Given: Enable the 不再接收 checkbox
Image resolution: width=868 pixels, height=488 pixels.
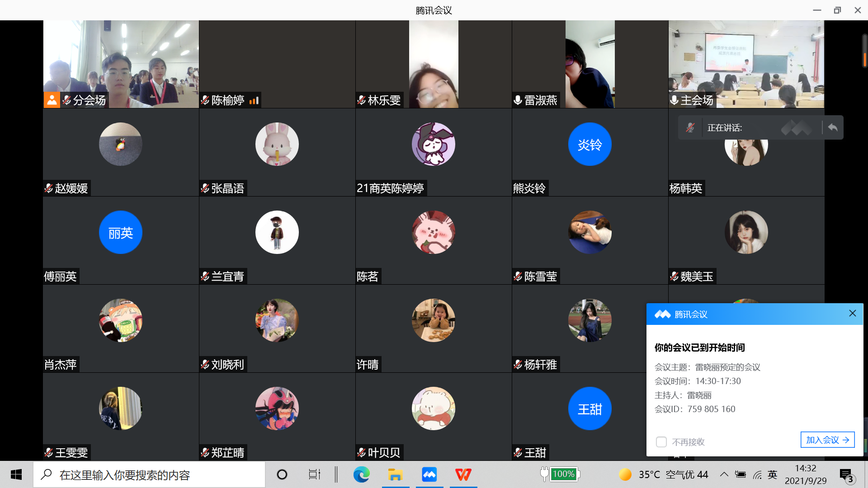Looking at the screenshot, I should coord(661,442).
